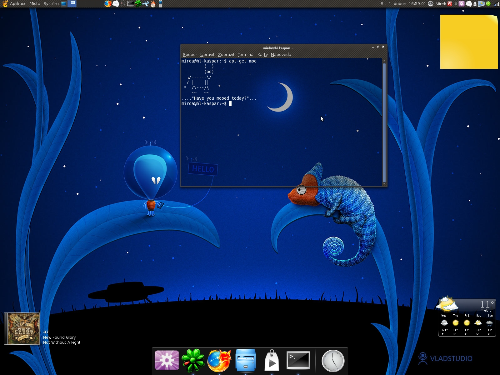This screenshot has width=500, height=375.
Task: Open the blue drive icon in dock
Action: pyautogui.click(x=246, y=360)
